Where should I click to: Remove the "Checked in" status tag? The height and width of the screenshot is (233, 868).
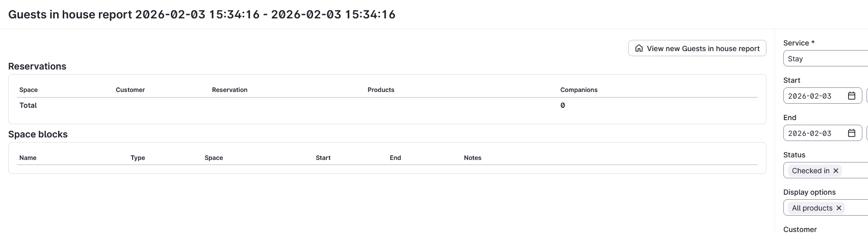coord(836,171)
